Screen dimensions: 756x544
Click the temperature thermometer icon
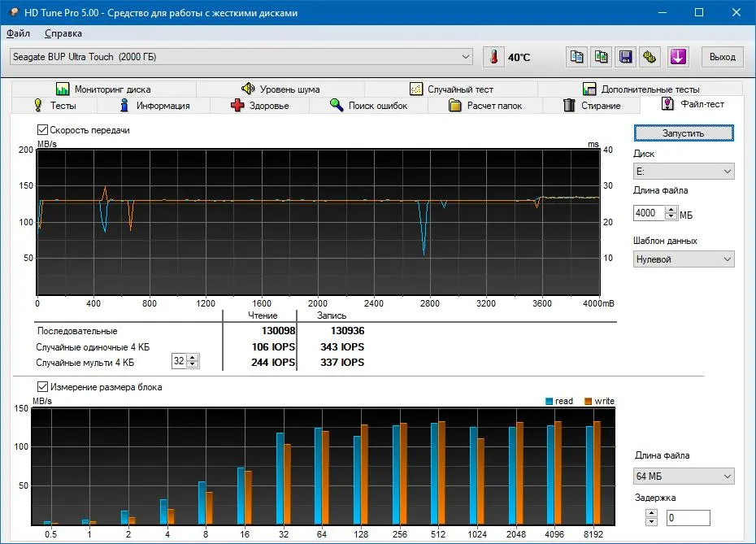click(x=493, y=57)
